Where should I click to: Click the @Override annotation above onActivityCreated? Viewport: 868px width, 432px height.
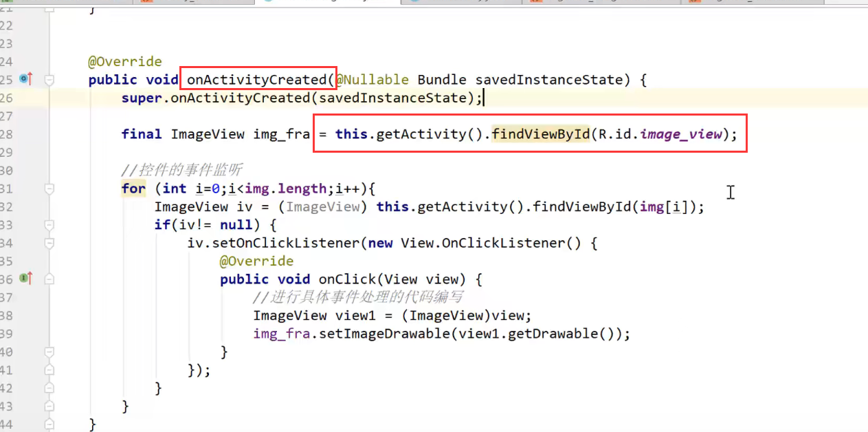[x=124, y=62]
